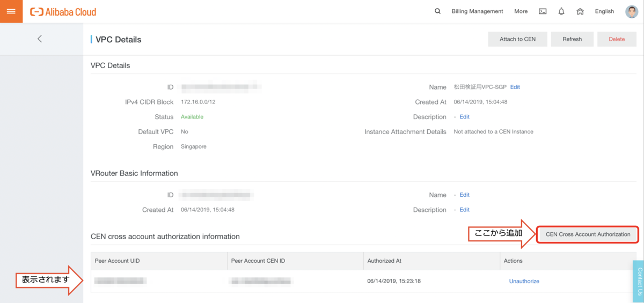
Task: Launch Cloud Shell terminal icon
Action: (x=543, y=11)
